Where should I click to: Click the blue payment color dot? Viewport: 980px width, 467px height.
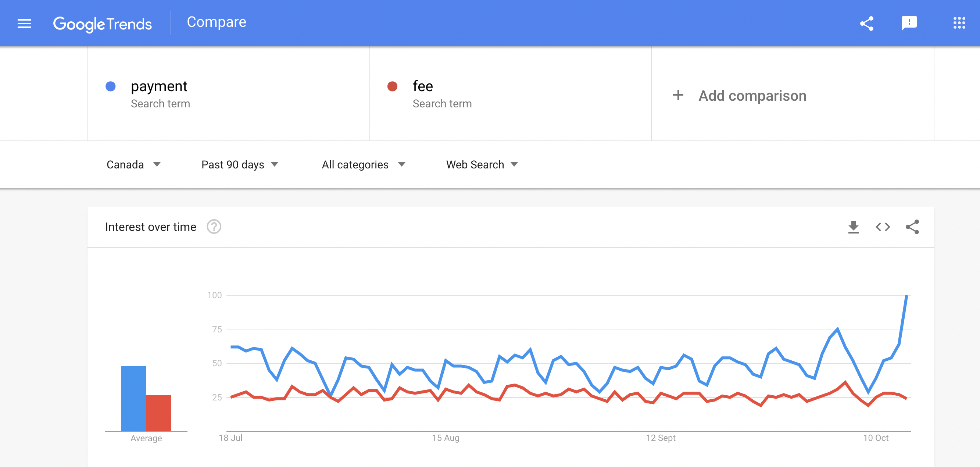pyautogui.click(x=111, y=86)
